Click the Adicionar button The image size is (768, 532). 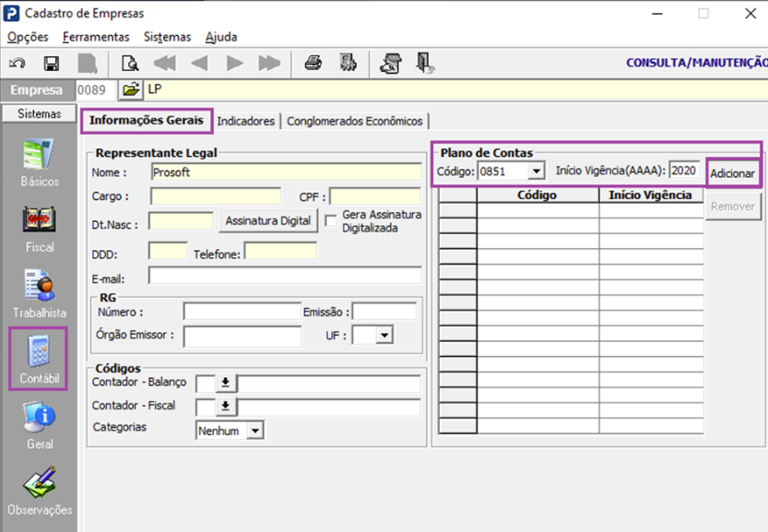point(732,173)
